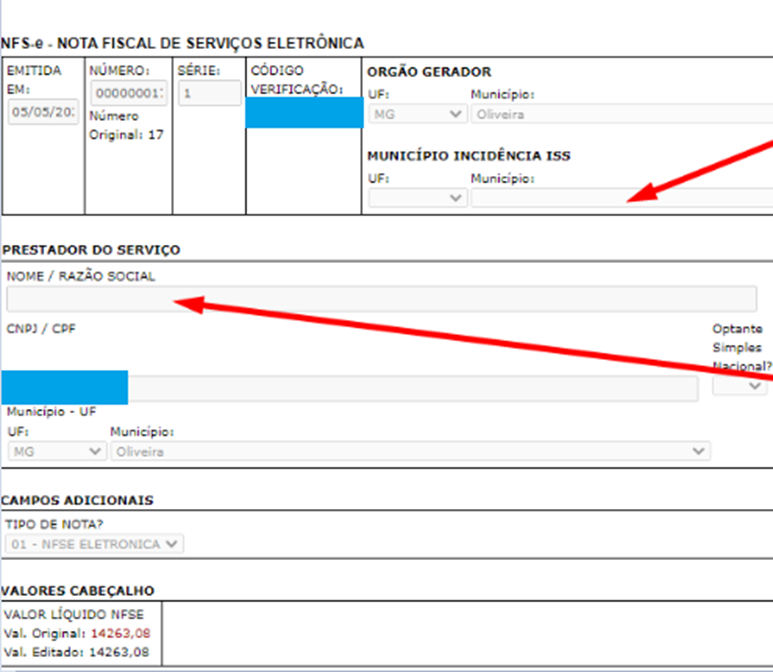Focus the Nome / Razão Social field
Image resolution: width=773 pixels, height=672 pixels.
point(381,299)
